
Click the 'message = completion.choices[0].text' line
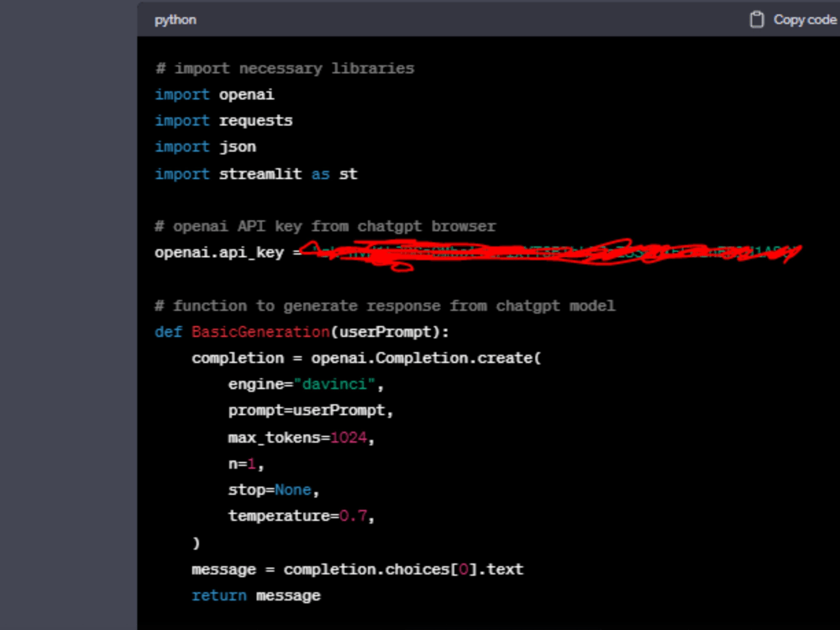point(357,570)
